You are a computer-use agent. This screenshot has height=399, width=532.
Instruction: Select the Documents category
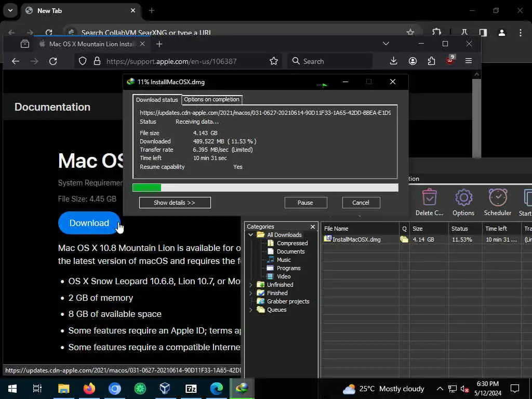pyautogui.click(x=291, y=251)
